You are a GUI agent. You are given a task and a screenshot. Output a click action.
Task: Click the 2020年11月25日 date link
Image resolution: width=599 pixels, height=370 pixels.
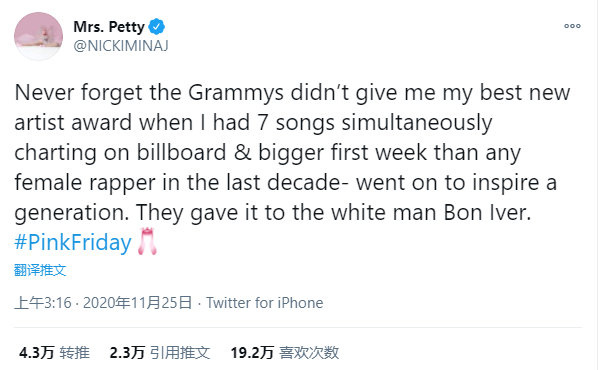click(138, 303)
